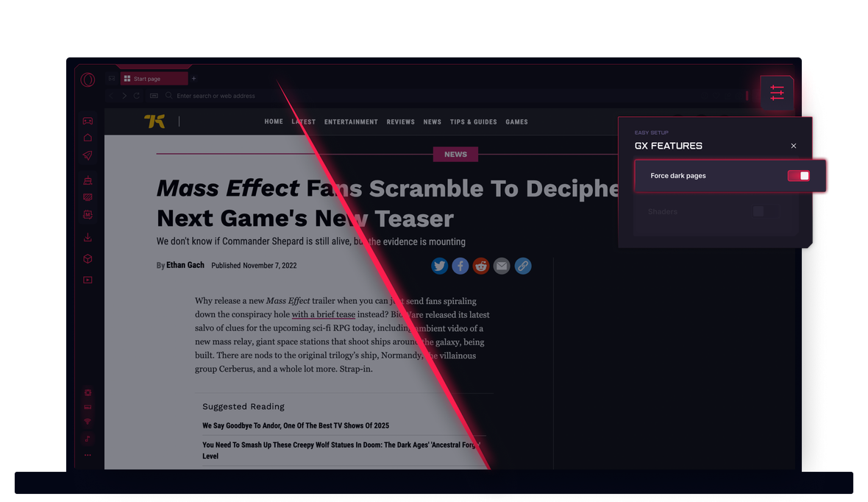Open the Player video icon in sidebar

pyautogui.click(x=88, y=280)
